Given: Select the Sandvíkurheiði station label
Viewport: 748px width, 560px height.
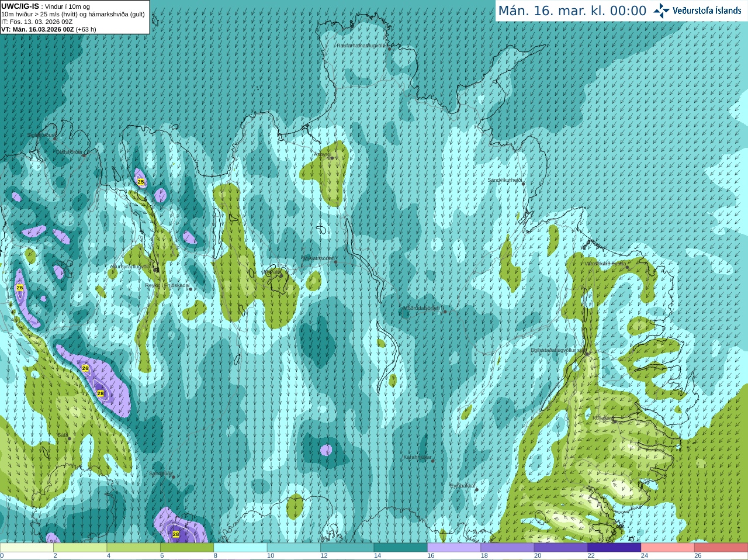Looking at the screenshot, I should (x=505, y=180).
